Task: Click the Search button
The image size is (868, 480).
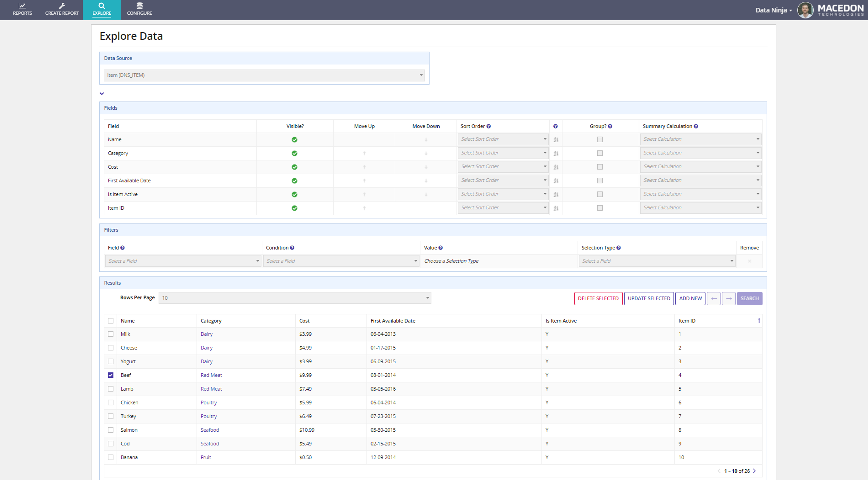Action: click(x=749, y=299)
